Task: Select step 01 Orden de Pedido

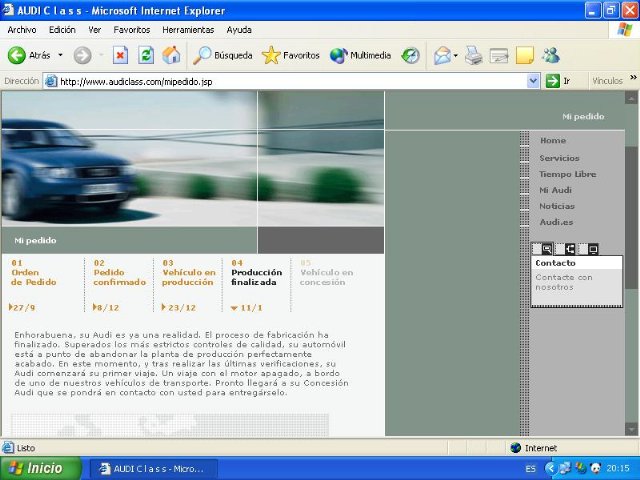Action: (33, 273)
